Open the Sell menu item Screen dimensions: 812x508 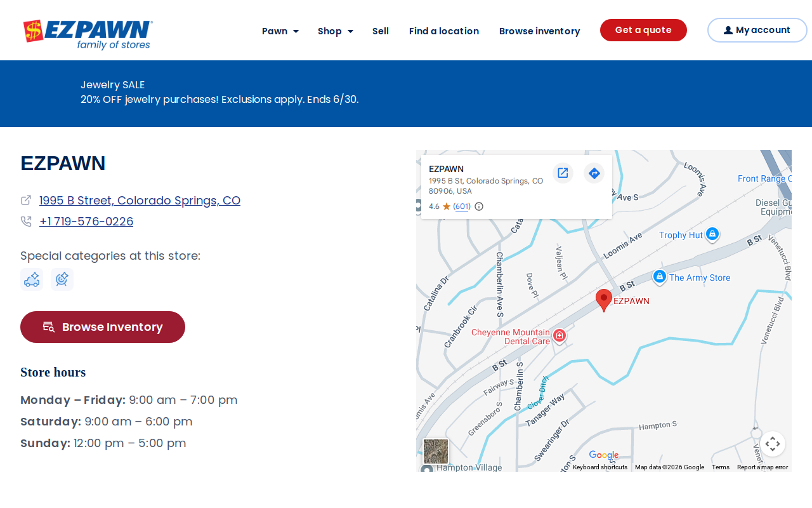tap(381, 31)
